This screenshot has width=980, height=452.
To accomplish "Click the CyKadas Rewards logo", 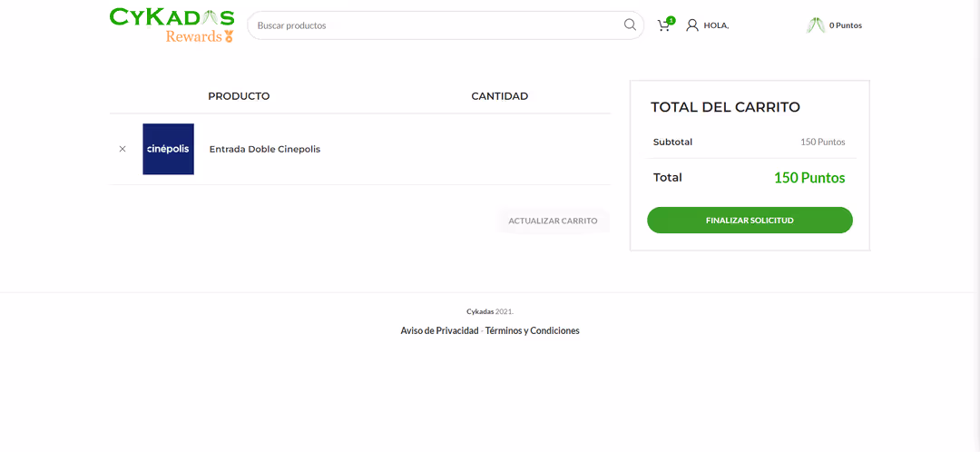I will pos(171,25).
